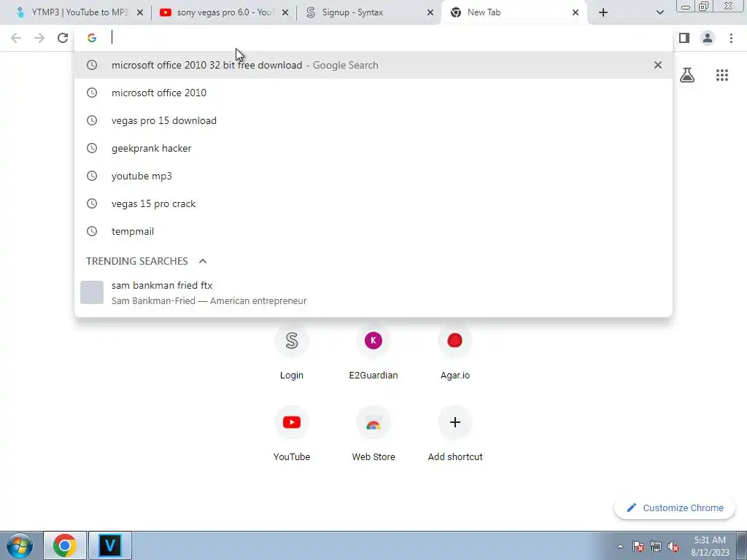Select the New Tab tab
The height and width of the screenshot is (560, 747).
[x=514, y=12]
